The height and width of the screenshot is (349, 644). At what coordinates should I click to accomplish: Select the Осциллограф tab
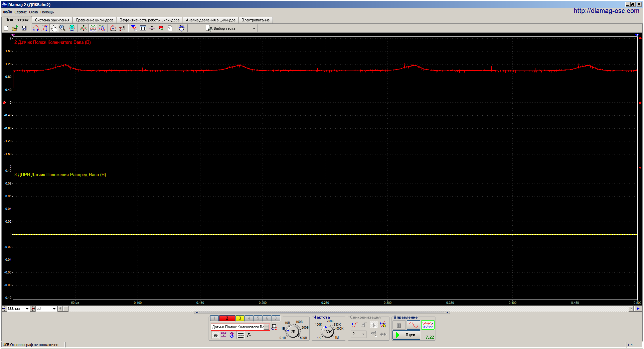coord(17,20)
